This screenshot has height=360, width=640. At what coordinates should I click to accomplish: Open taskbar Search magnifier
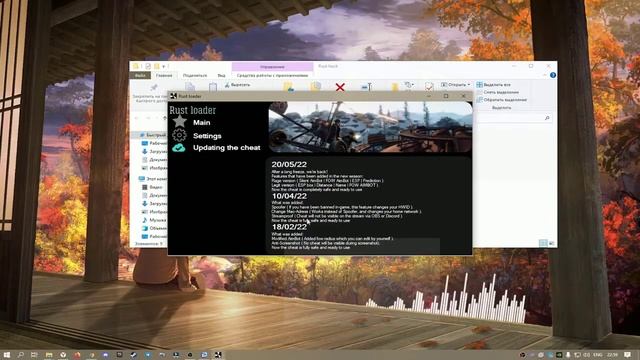pos(20,355)
